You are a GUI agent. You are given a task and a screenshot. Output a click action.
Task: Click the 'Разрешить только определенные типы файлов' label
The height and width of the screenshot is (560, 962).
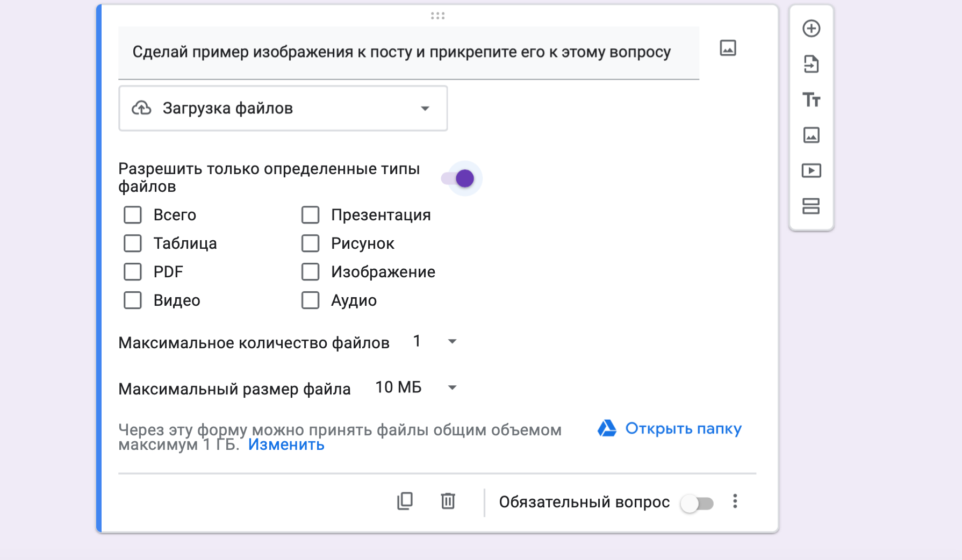point(269,177)
